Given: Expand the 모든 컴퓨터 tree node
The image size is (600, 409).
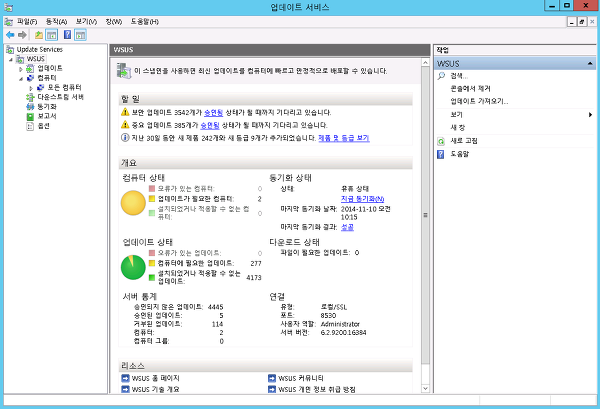Looking at the screenshot, I should (x=31, y=88).
